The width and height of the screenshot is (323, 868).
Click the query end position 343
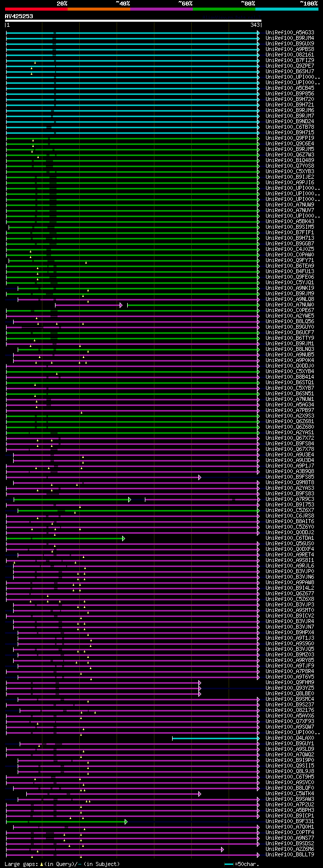point(255,25)
